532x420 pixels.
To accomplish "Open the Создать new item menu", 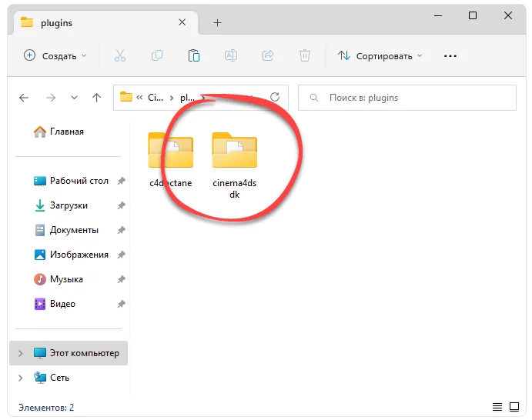I will coord(55,55).
